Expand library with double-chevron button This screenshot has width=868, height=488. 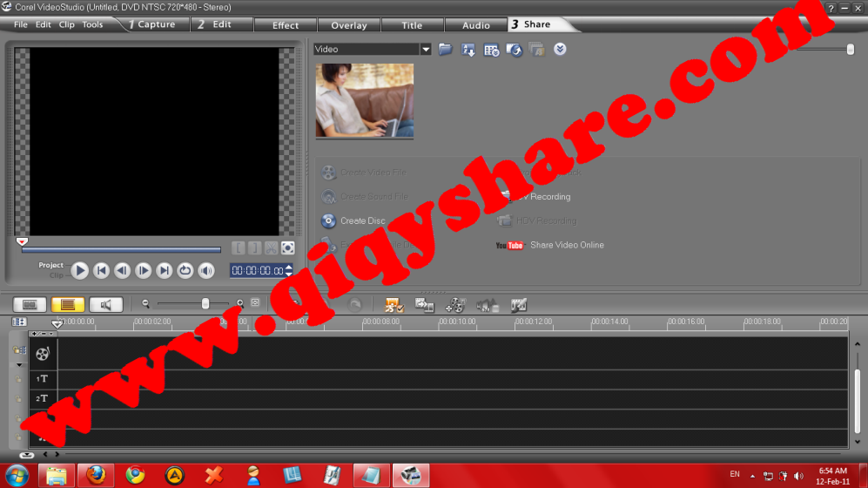[x=560, y=50]
